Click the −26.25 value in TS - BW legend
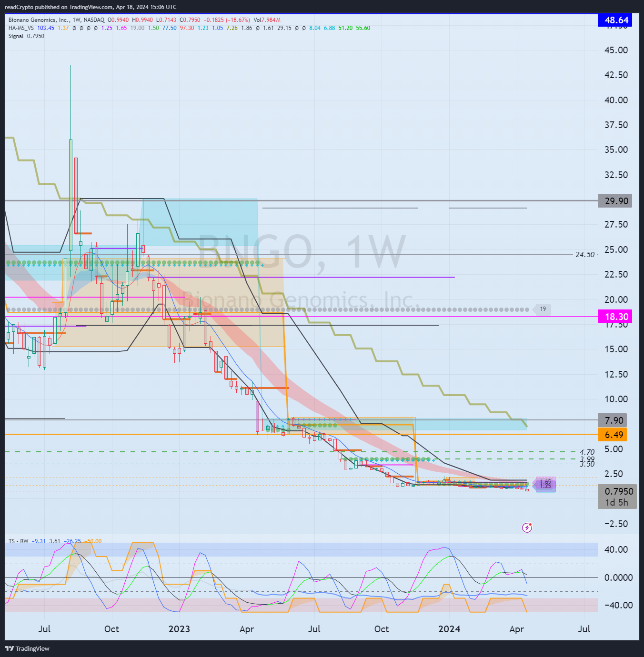Viewport: 644px width, 657px height. pos(73,541)
